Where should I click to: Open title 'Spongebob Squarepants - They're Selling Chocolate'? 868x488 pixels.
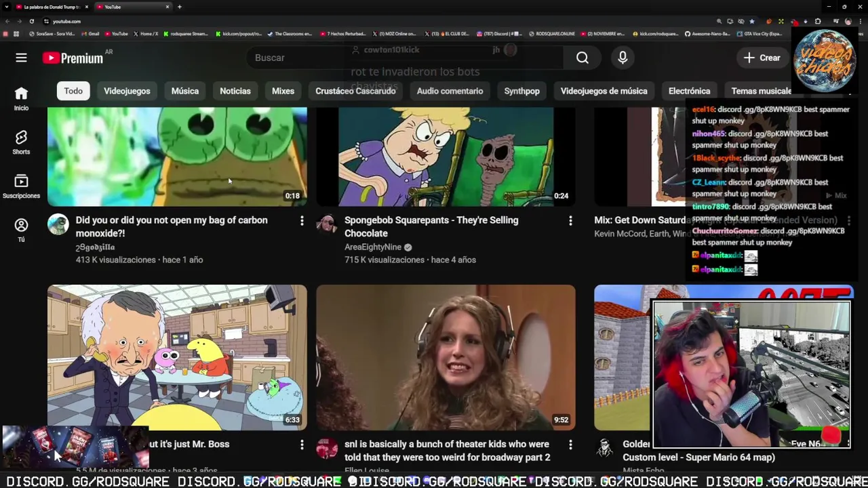pyautogui.click(x=431, y=226)
